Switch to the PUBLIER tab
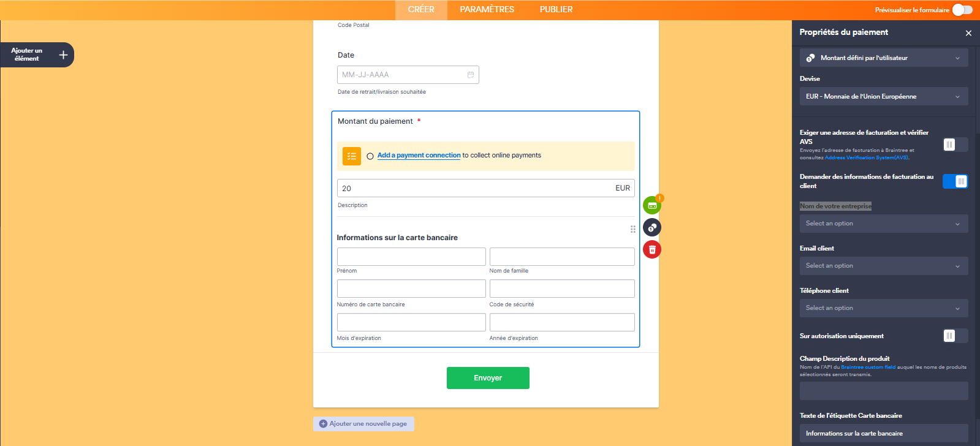The width and height of the screenshot is (980, 446). (x=556, y=10)
